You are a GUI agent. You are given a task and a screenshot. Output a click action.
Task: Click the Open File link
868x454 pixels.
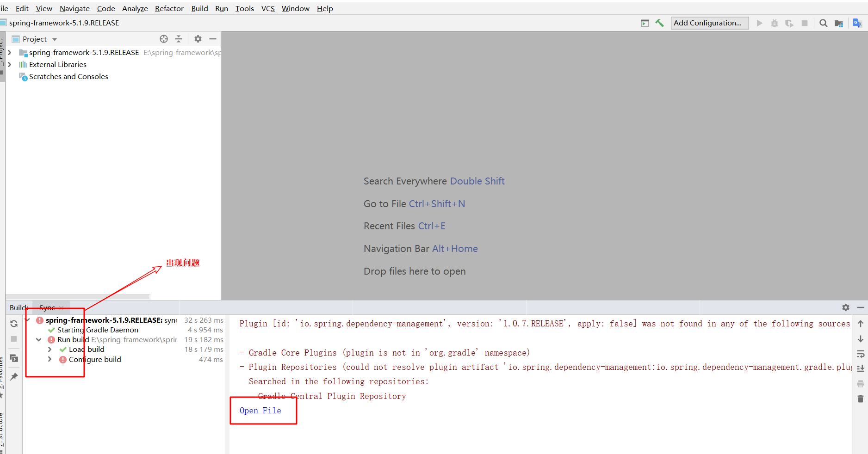click(260, 411)
